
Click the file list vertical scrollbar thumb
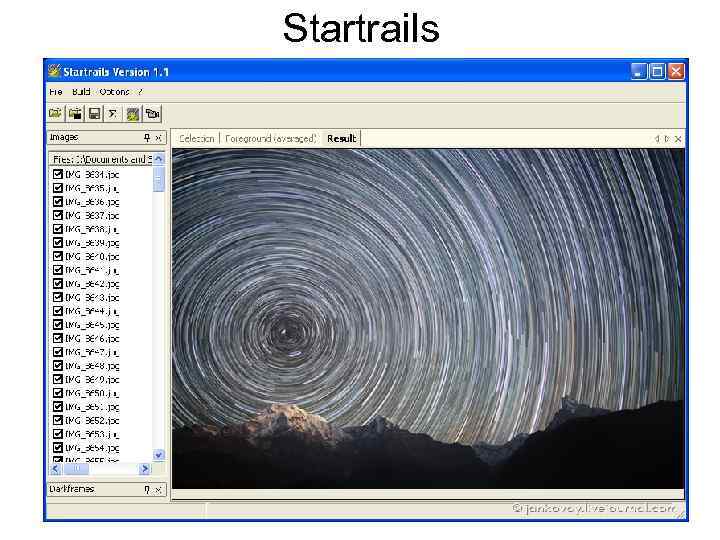pos(158,179)
